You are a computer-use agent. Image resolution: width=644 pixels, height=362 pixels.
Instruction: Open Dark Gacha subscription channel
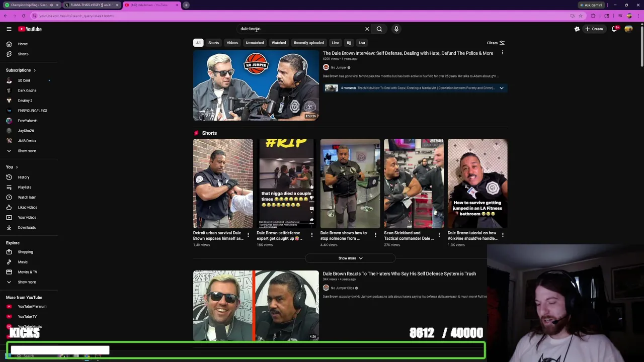[28, 90]
